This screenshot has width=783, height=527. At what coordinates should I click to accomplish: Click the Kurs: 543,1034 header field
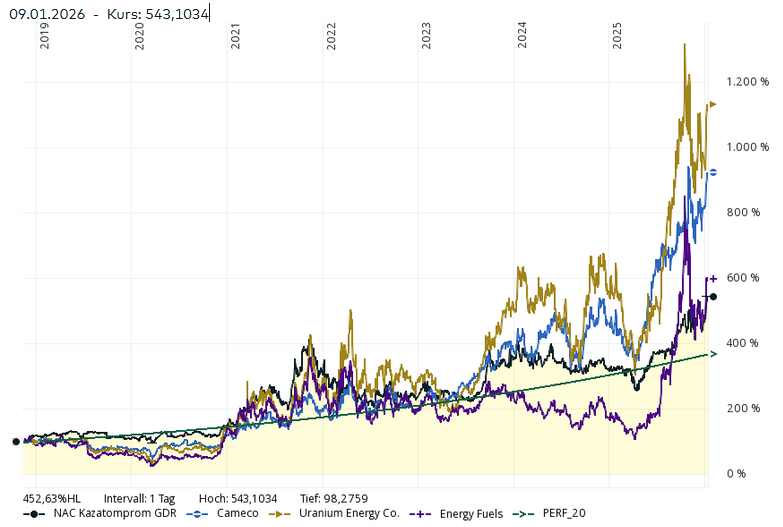coord(158,13)
